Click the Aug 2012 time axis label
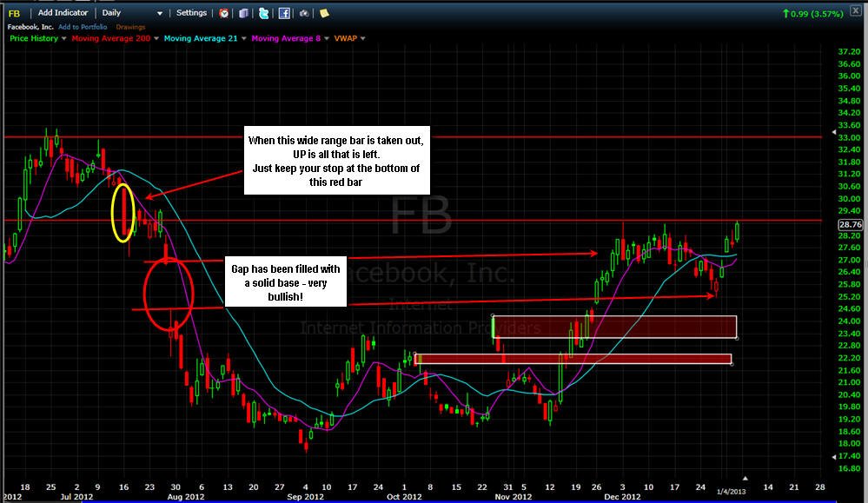This screenshot has width=868, height=503. pos(185,496)
